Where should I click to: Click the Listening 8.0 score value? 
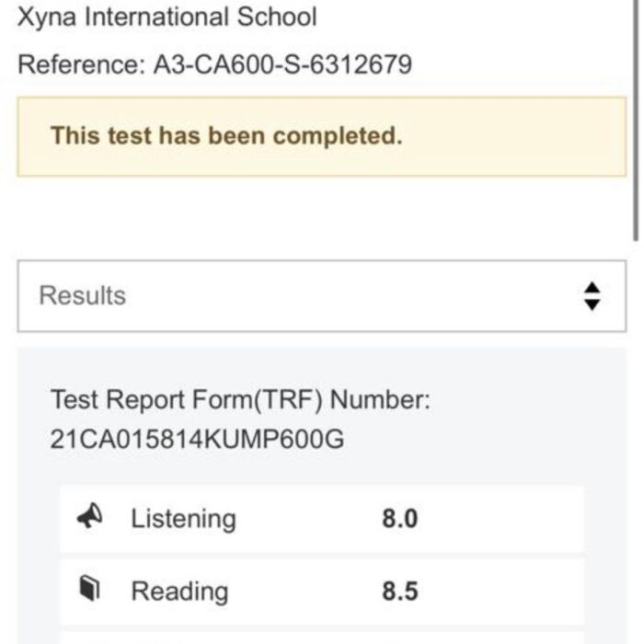[x=399, y=518]
